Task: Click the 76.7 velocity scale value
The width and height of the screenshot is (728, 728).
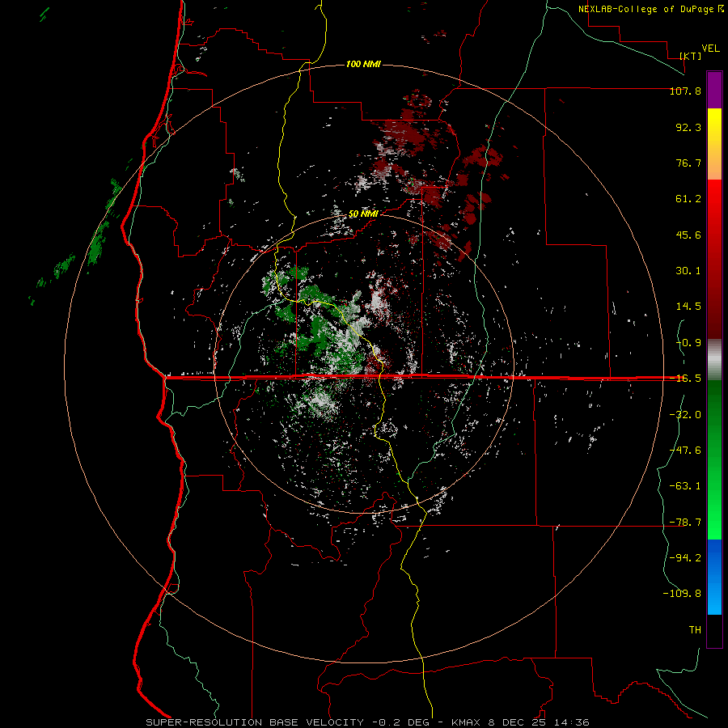Action: tap(688, 163)
